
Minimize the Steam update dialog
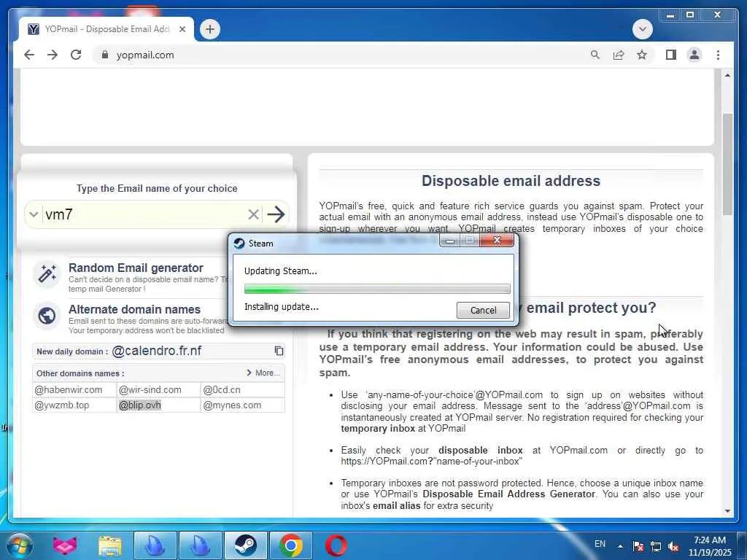(x=449, y=241)
